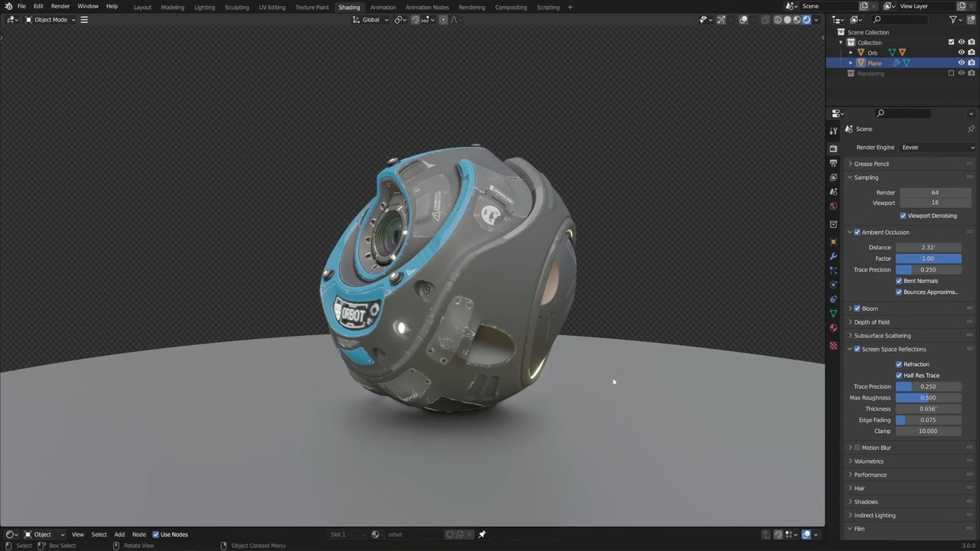Click the new collection icon in outliner
The height and width of the screenshot is (551, 980).
(971, 20)
